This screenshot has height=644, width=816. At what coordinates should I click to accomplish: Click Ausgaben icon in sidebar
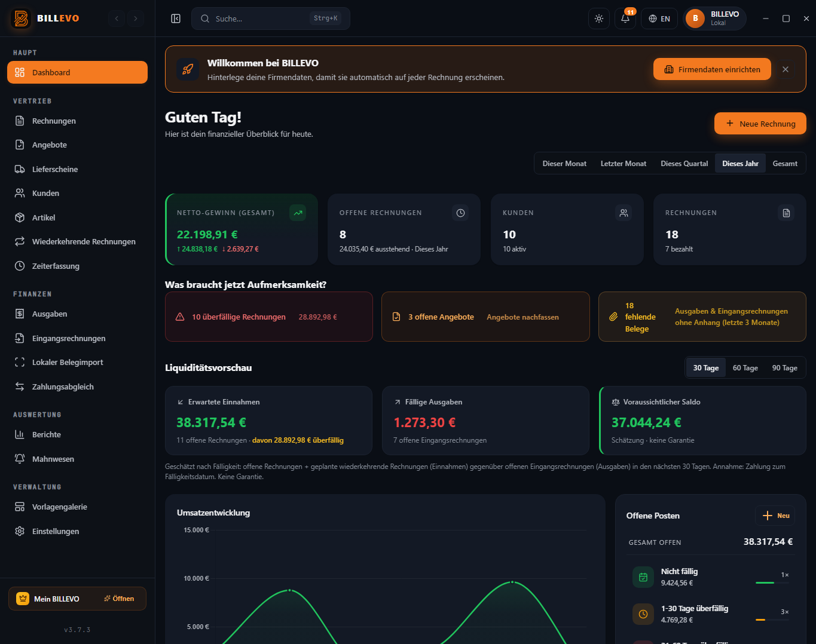[x=20, y=314]
